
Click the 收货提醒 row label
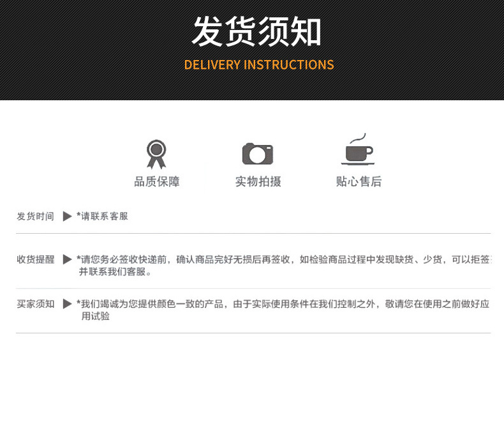[x=36, y=259]
